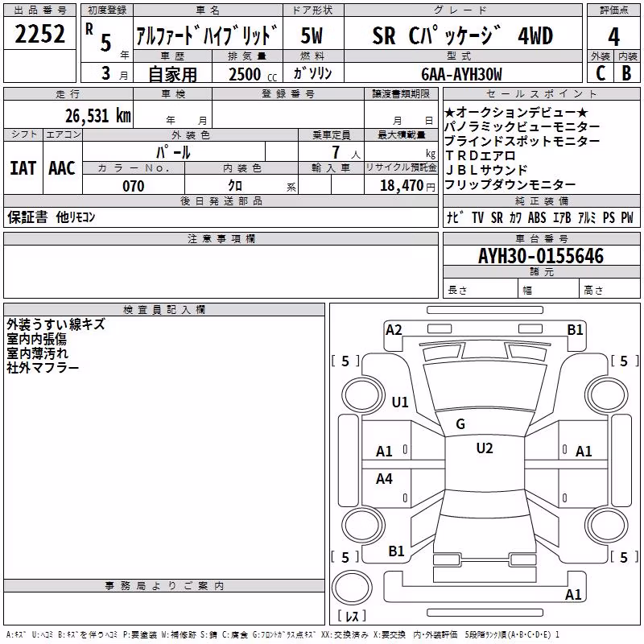The image size is (644, 644).
Task: Click TV in genuine equipment
Action: (x=477, y=217)
